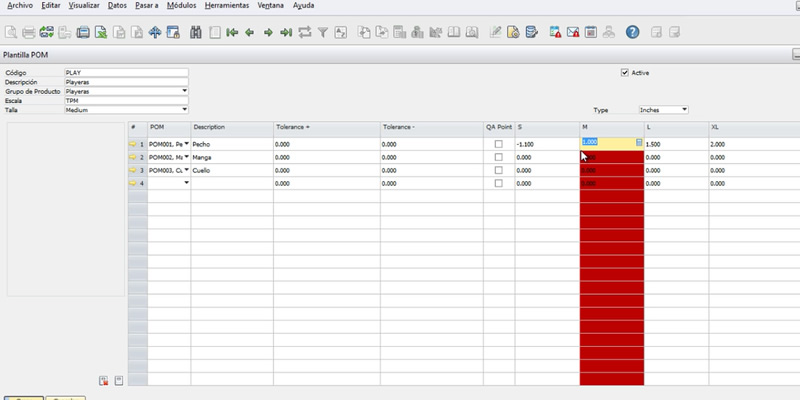Tick QA Point checkbox for Pecho row
Image resolution: width=800 pixels, height=400 pixels.
[x=498, y=145]
